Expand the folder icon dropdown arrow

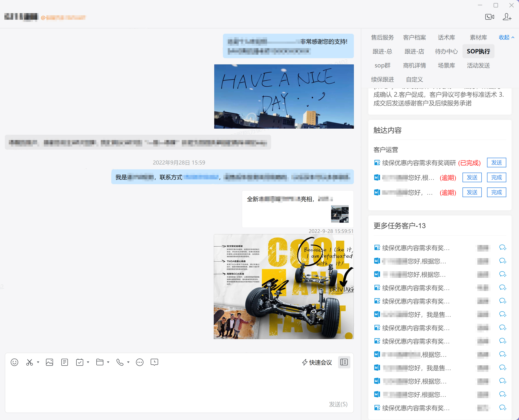(108, 362)
